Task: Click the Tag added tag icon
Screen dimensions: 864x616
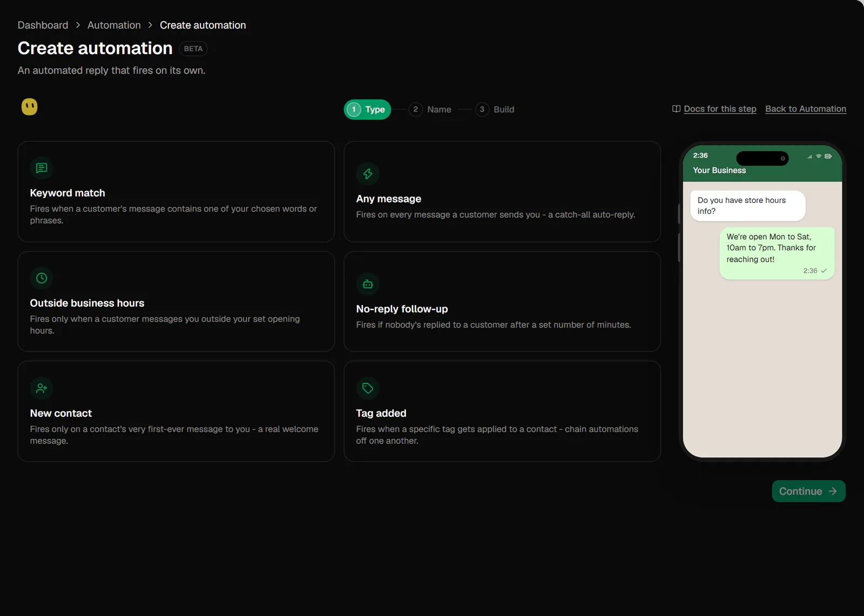Action: point(368,388)
